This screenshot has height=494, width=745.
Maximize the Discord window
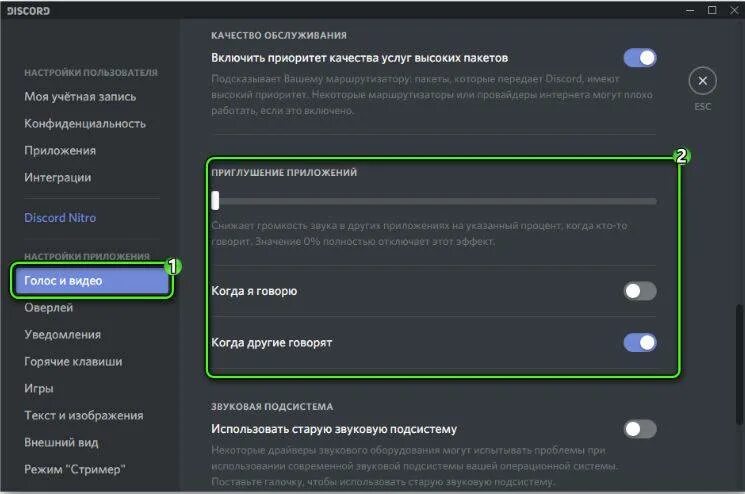pyautogui.click(x=712, y=10)
